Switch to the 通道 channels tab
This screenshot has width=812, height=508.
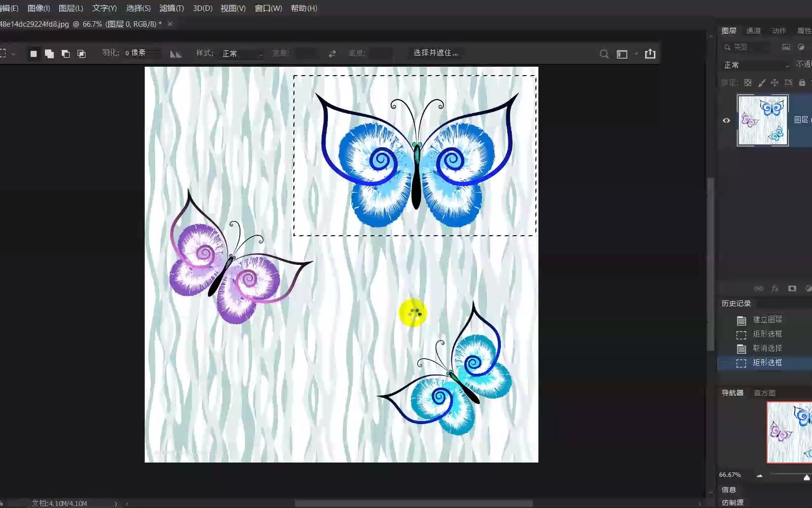[753, 31]
